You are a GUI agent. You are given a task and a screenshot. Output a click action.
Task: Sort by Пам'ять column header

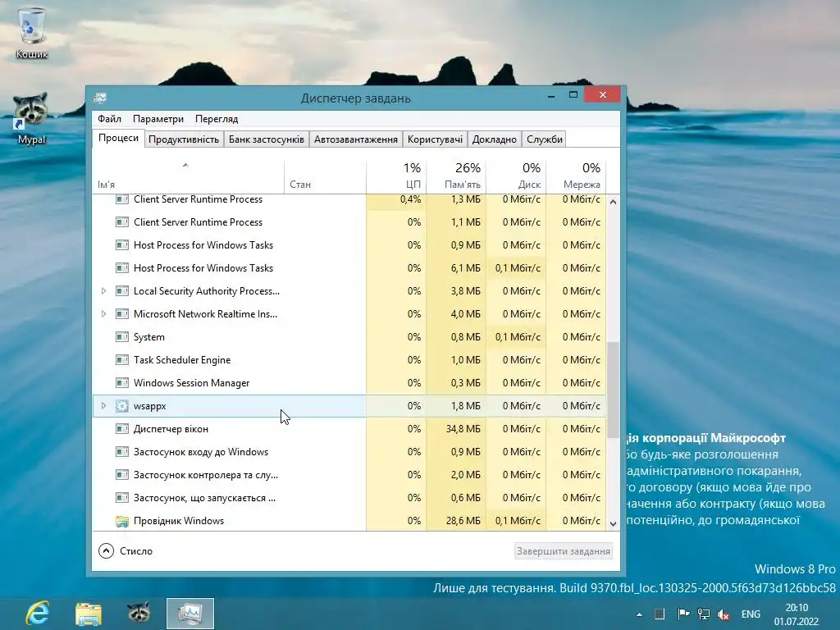tap(456, 176)
